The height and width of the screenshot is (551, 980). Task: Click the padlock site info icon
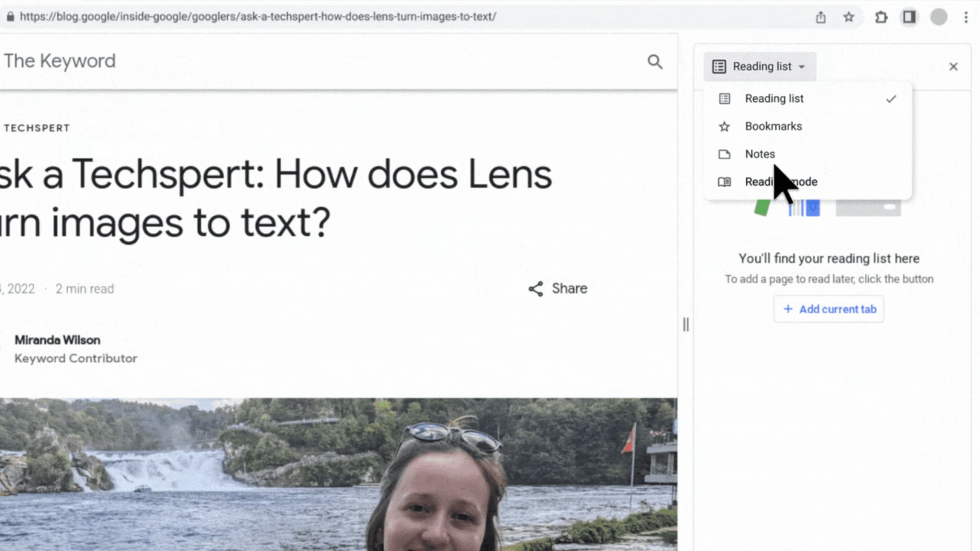(x=10, y=17)
